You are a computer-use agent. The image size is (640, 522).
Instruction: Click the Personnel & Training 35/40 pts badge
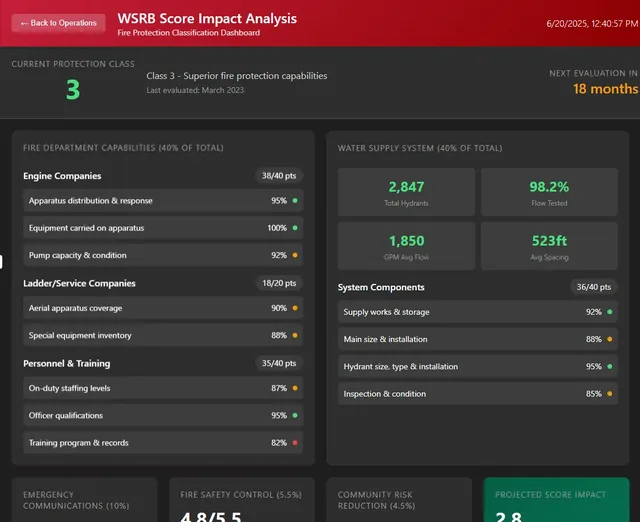point(279,363)
